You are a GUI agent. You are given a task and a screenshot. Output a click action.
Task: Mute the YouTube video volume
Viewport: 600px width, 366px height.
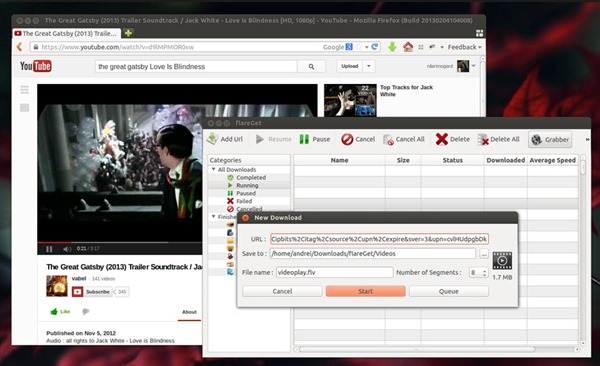pyautogui.click(x=67, y=249)
